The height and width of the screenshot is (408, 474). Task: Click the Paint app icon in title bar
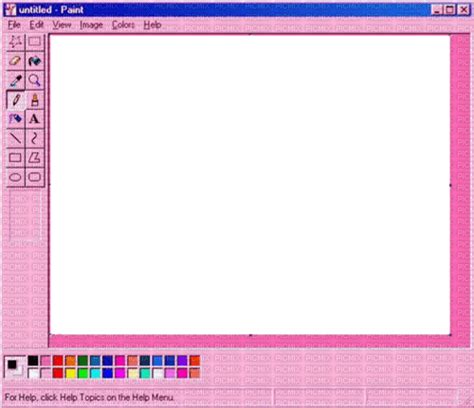10,9
